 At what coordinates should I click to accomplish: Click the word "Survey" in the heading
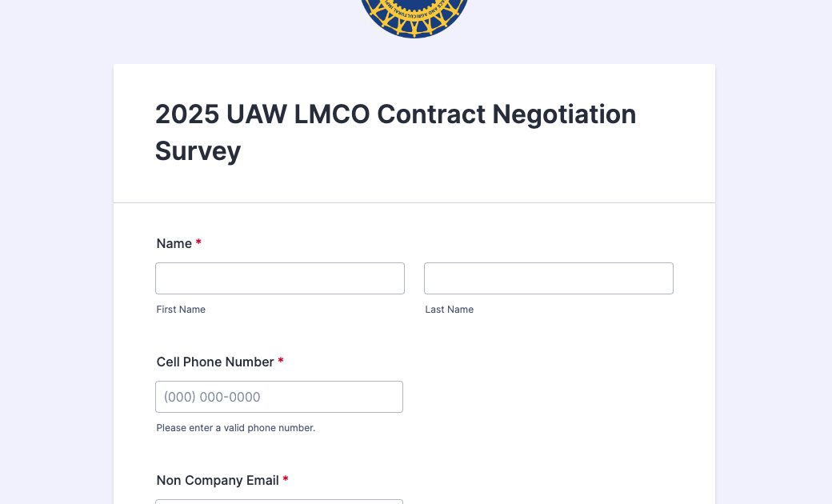tap(198, 151)
